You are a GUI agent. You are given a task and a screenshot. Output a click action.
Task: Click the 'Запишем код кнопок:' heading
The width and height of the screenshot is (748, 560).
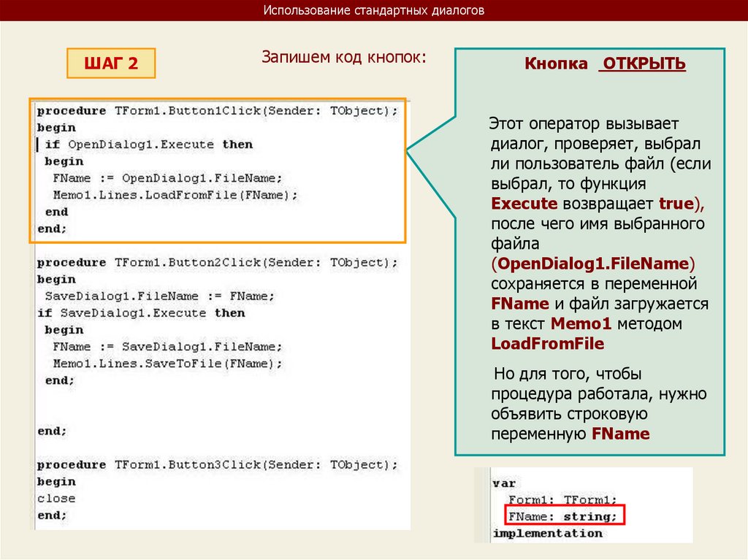343,57
